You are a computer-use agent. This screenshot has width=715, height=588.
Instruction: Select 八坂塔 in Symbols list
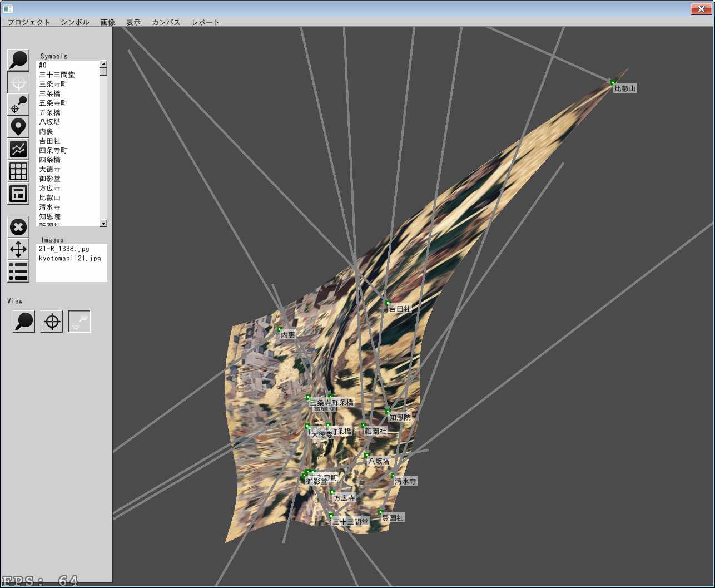67,122
